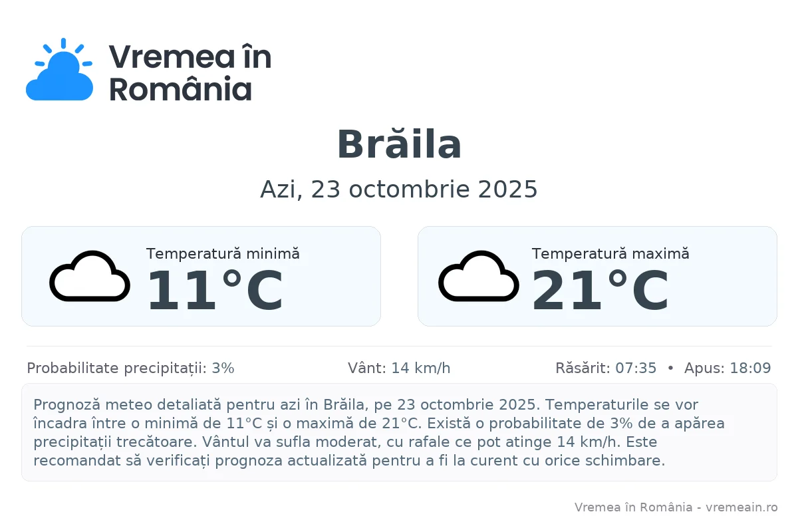Click the sunset time "Apus: 18:09"
Viewport: 798px width, 532px height.
point(728,368)
